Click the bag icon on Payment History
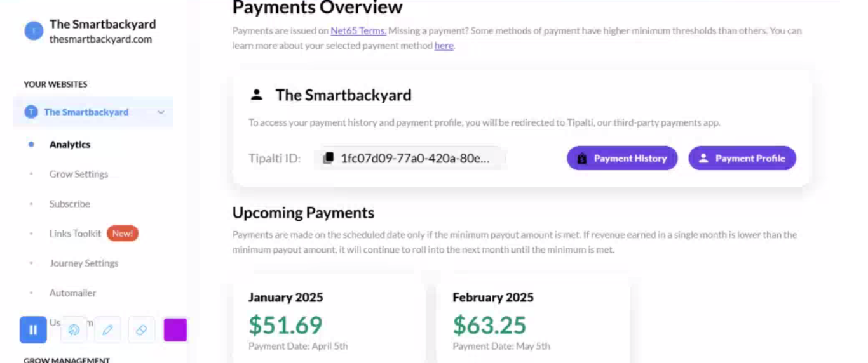The width and height of the screenshot is (868, 363). 581,159
